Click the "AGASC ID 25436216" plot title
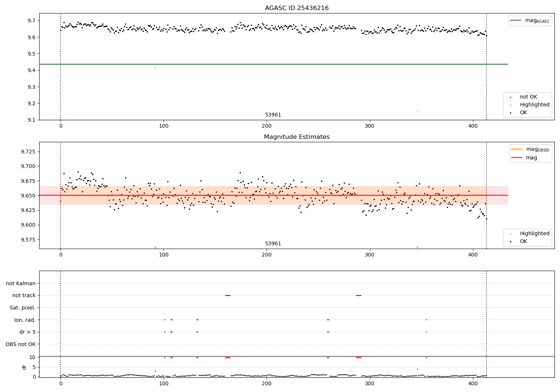The width and height of the screenshot is (560, 392). click(297, 8)
